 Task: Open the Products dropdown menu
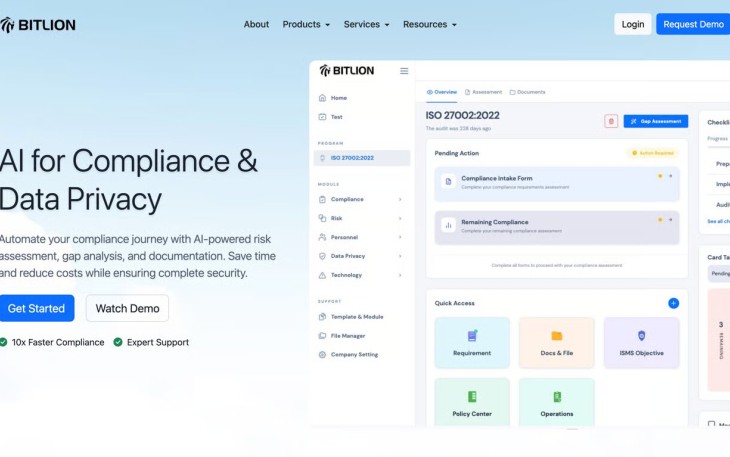pos(306,24)
